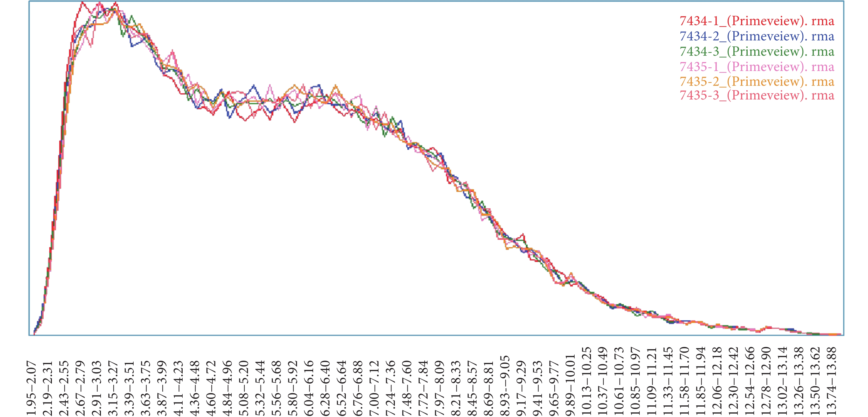Click the green 7434-3_(Primeveiew).rma legend entry

[757, 52]
